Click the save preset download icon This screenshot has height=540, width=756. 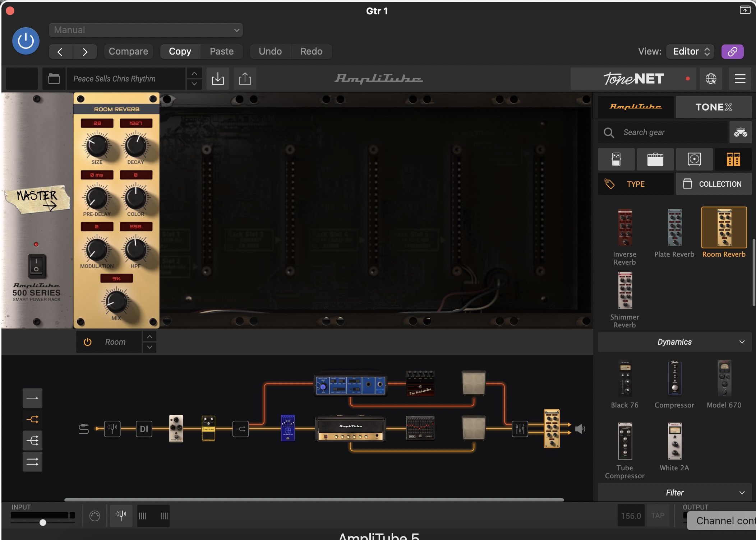point(218,79)
